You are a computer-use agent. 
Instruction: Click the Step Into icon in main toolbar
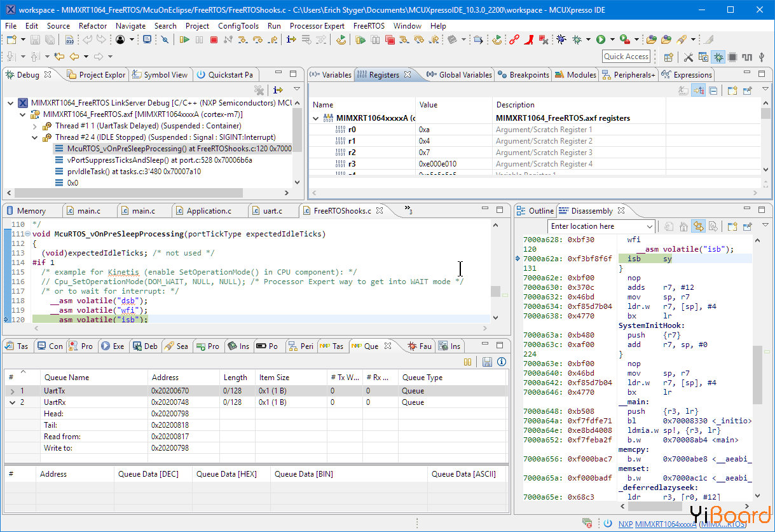point(243,39)
